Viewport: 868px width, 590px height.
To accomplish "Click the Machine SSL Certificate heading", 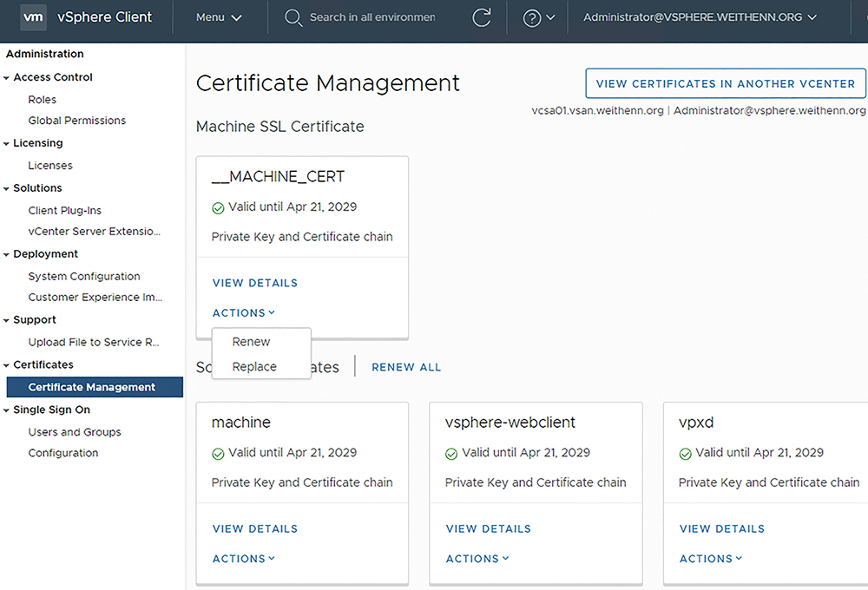I will click(280, 126).
